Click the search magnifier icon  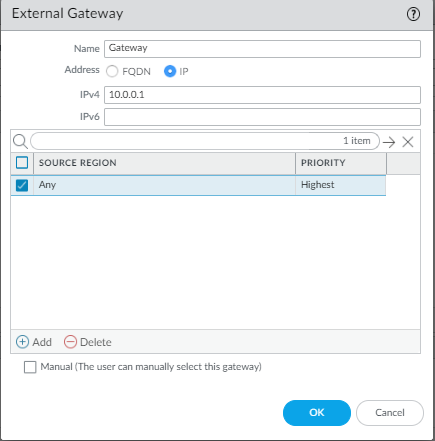20,142
